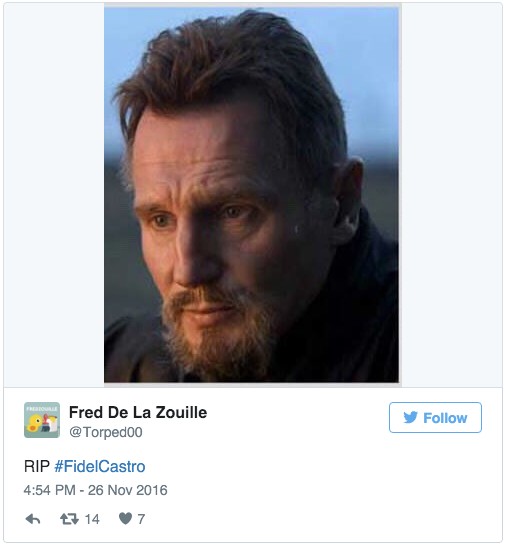The image size is (505, 544).
Task: Like the tweet with the heart icon
Action: pyautogui.click(x=125, y=519)
